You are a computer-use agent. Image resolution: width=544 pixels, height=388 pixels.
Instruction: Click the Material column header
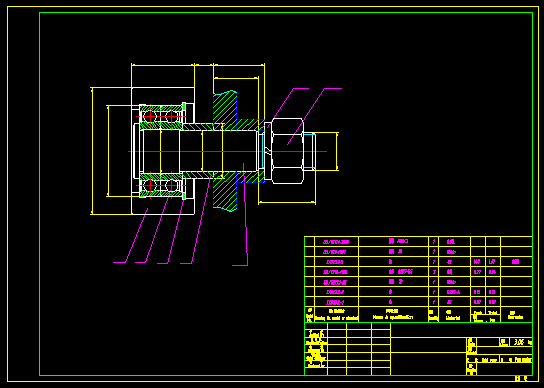pos(453,315)
